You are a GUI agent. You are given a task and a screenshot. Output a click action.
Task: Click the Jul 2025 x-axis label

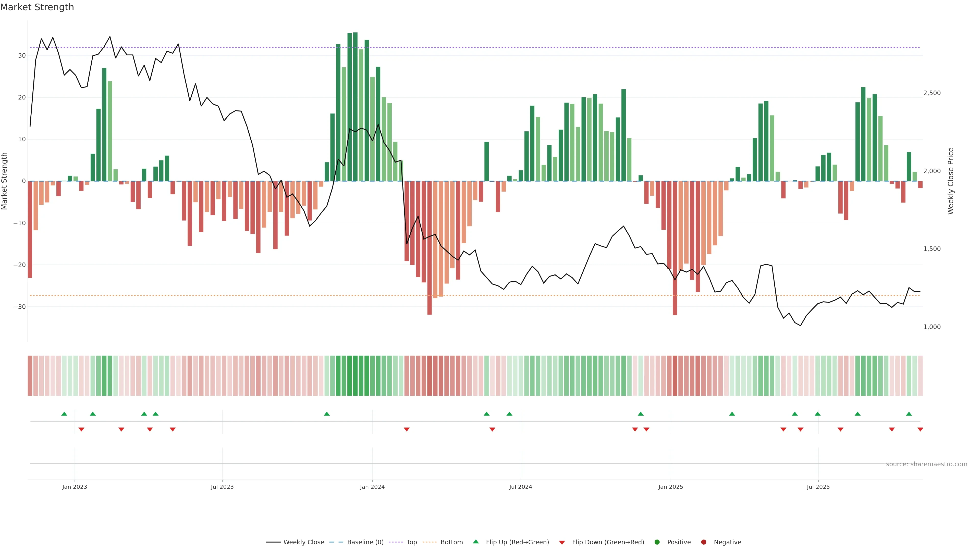tap(818, 487)
